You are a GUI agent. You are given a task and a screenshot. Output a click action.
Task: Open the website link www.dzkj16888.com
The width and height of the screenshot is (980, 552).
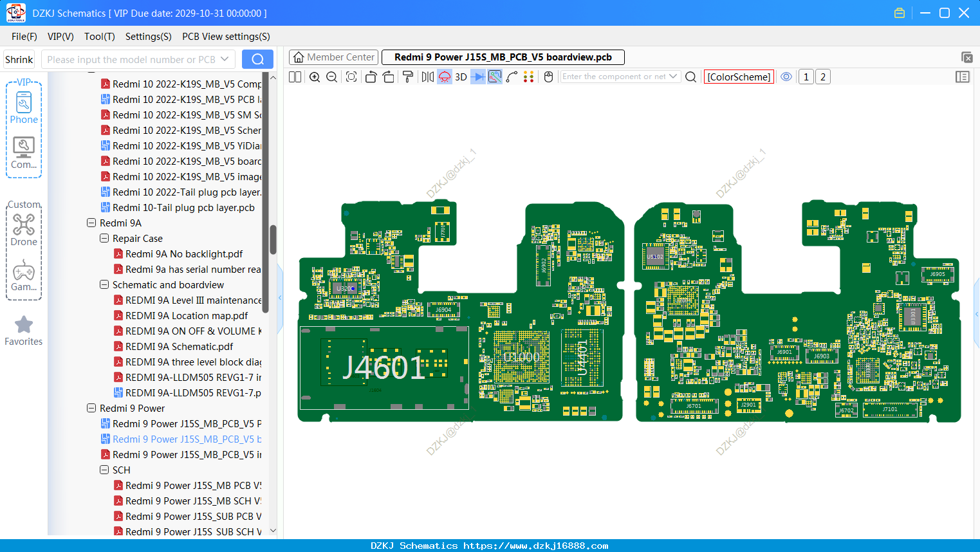click(x=536, y=546)
